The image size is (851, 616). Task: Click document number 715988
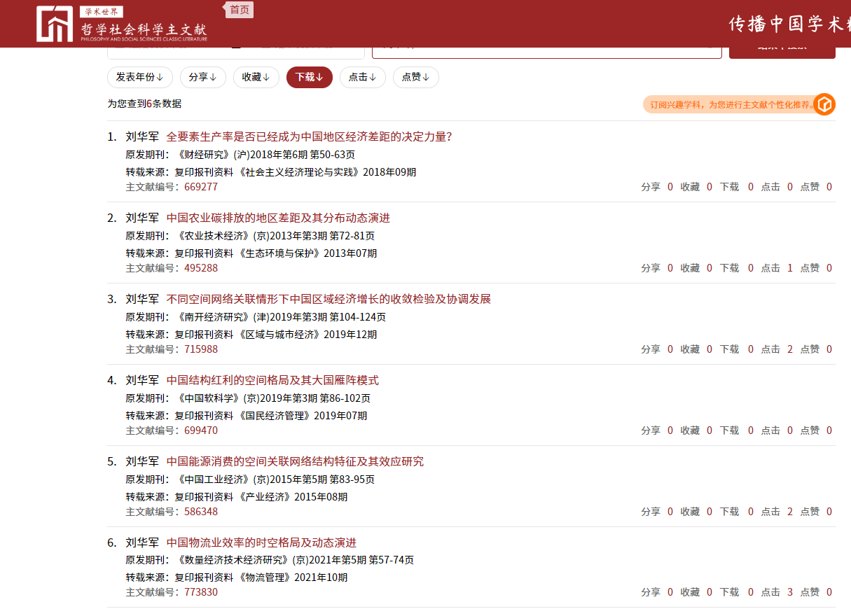pyautogui.click(x=201, y=349)
